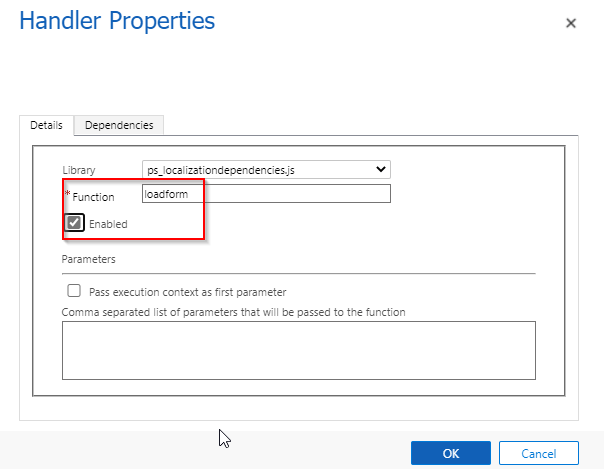Uncheck the Enabled checkbox
The height and width of the screenshot is (469, 604).
pyautogui.click(x=74, y=223)
